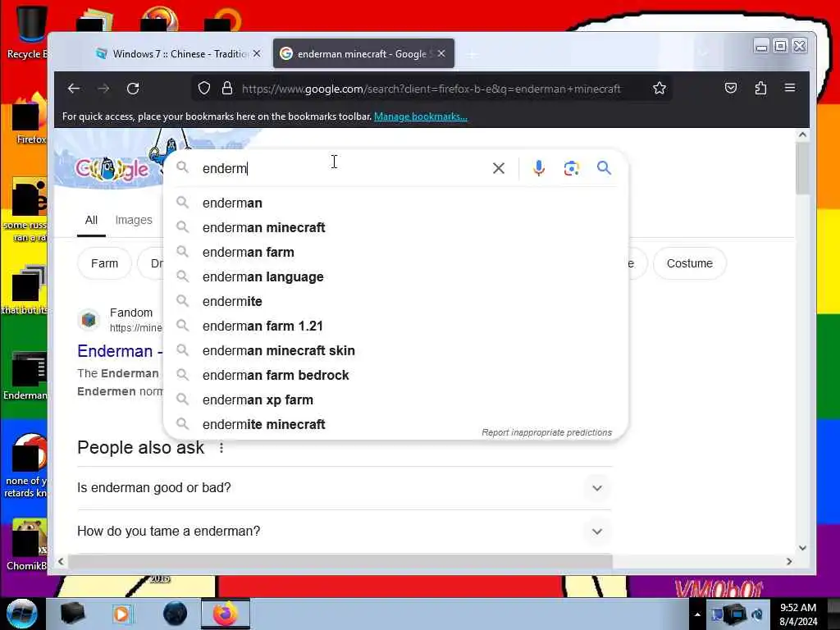
Task: Switch to enderman minecraft Google tab
Action: [363, 53]
